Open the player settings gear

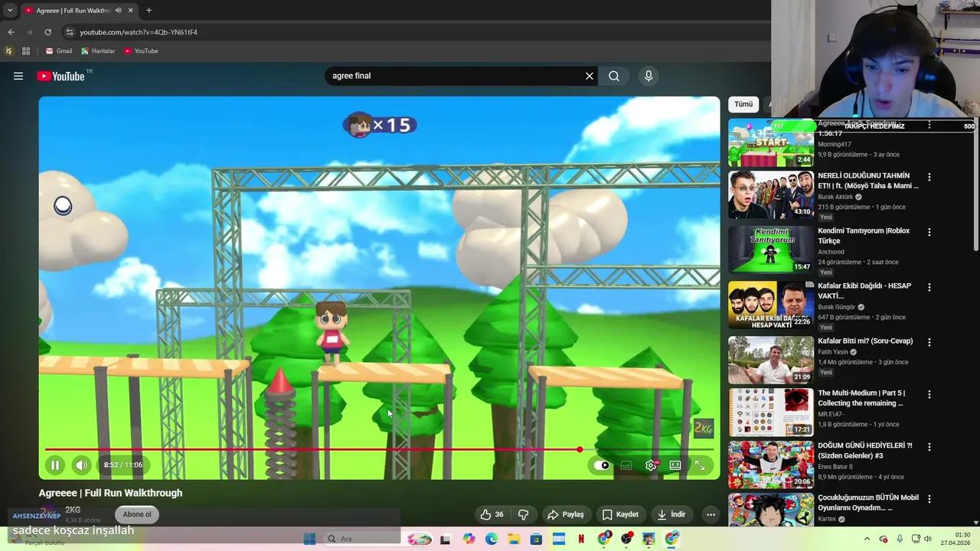point(651,465)
